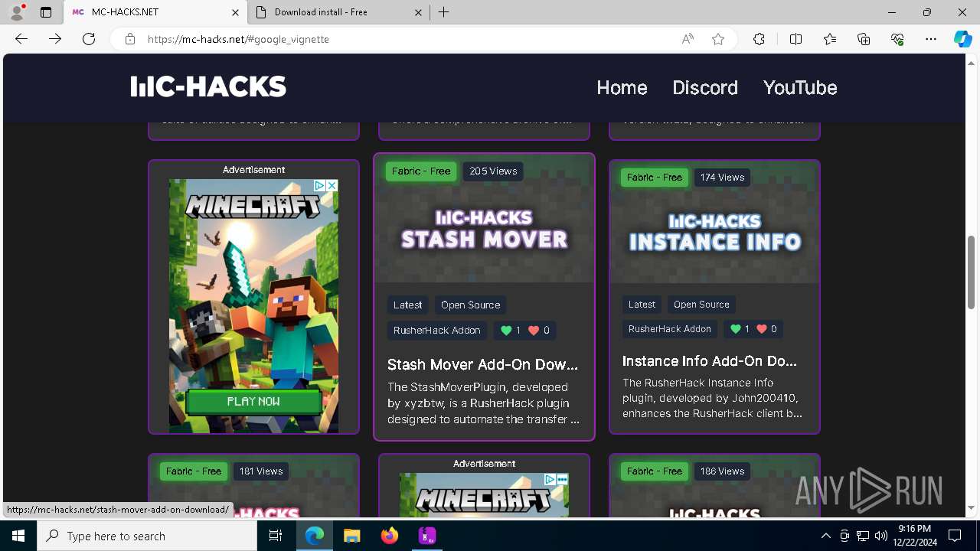Like Stash Mover with green heart
Screen dimensions: 980x551
[506, 331]
